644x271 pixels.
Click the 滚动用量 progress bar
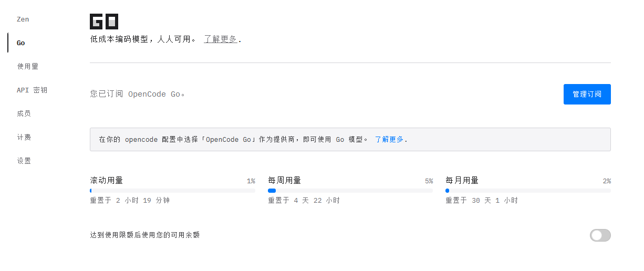(172, 191)
